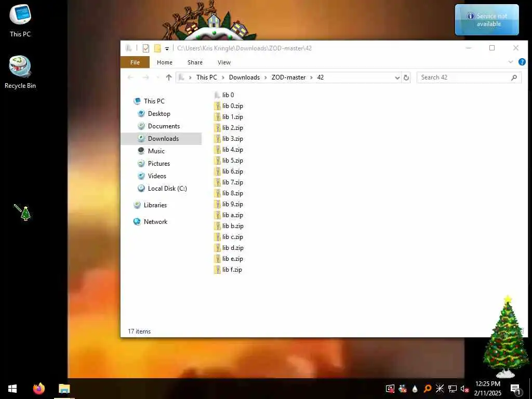Image resolution: width=532 pixels, height=399 pixels.
Task: Open Customize Quick Access Toolbar dropdown
Action: 167,49
